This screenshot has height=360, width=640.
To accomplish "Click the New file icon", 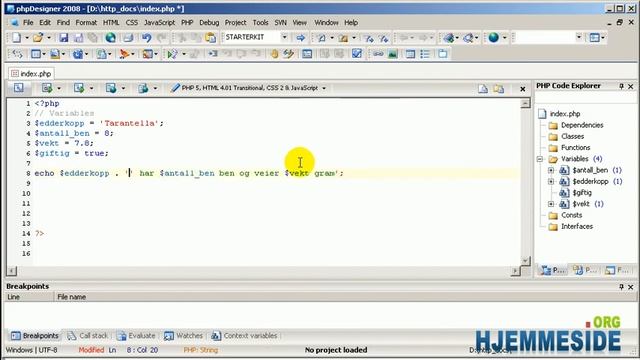I will 16,38.
